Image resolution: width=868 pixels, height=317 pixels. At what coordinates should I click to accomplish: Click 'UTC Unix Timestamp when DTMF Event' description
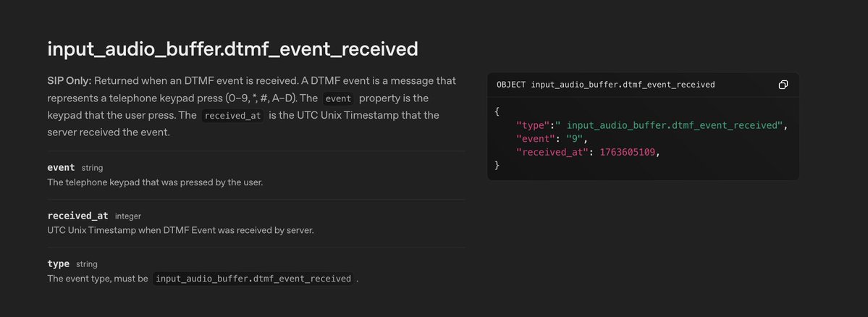pos(180,230)
